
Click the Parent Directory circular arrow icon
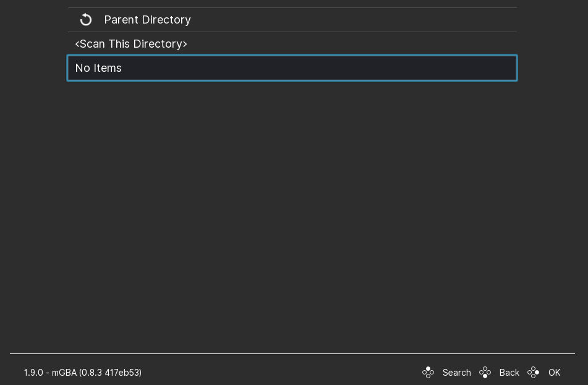86,20
